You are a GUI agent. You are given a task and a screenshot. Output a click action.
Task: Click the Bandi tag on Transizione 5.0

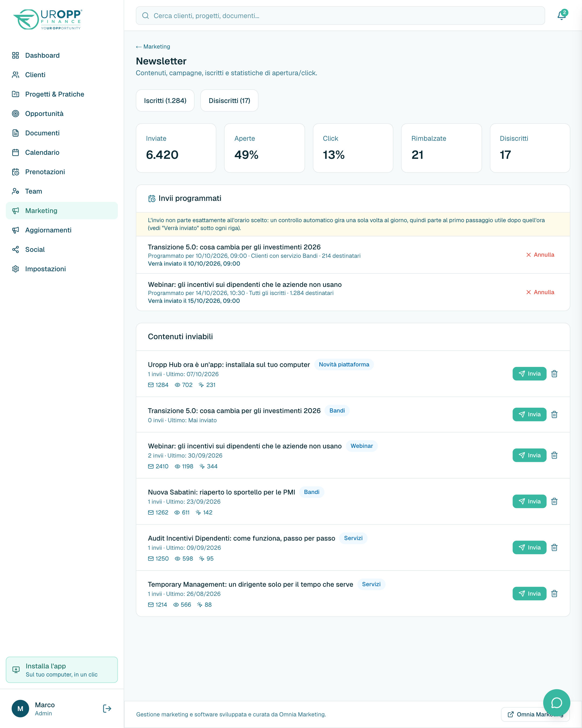(337, 411)
